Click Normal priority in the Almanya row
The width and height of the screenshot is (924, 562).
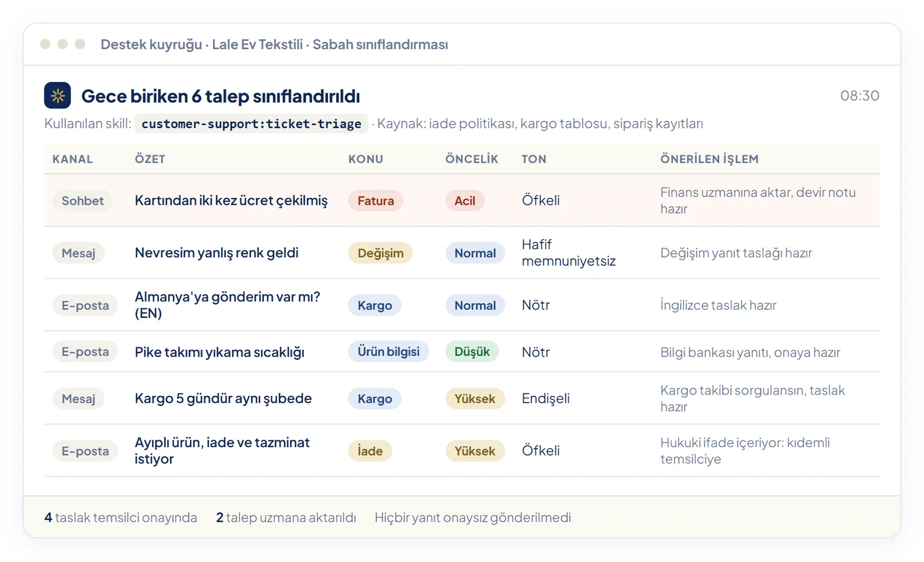tap(475, 305)
